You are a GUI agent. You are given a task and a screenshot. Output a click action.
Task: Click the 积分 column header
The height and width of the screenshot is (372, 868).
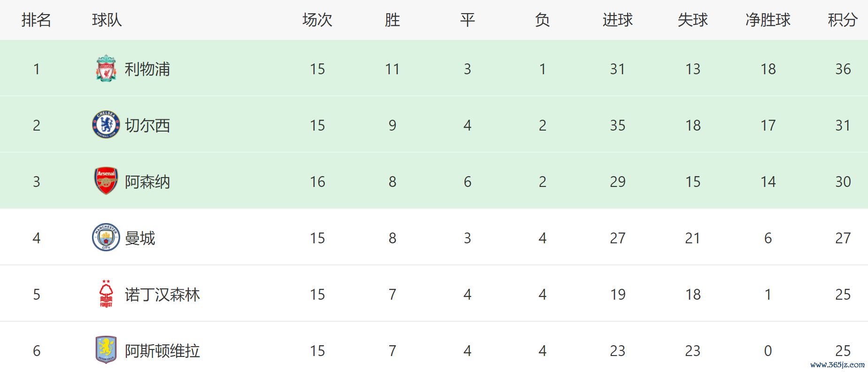click(x=843, y=20)
